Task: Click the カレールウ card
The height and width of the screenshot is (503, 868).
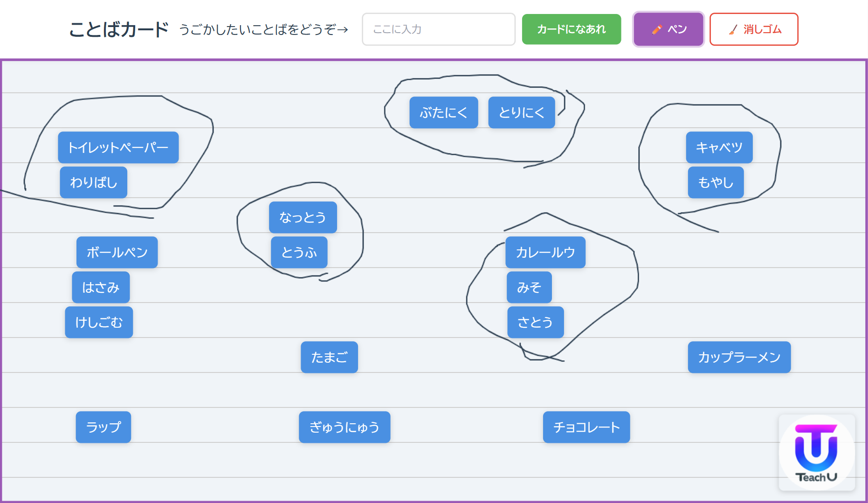Action: click(x=545, y=252)
